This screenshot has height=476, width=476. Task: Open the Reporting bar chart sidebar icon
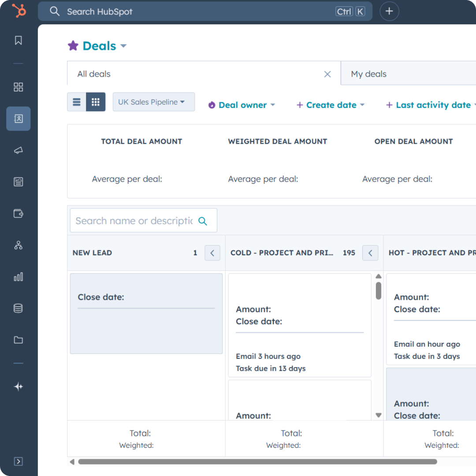click(18, 276)
